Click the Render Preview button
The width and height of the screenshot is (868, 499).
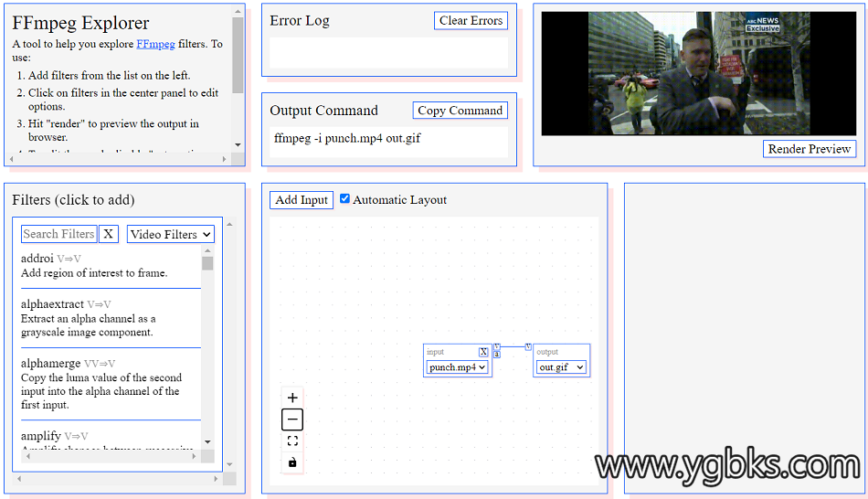809,149
